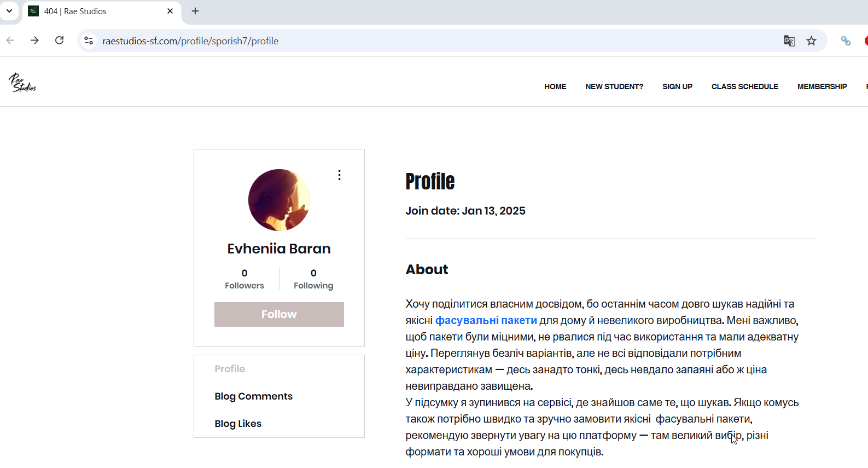Image resolution: width=868 pixels, height=468 pixels.
Task: View site information icon in address bar
Action: point(89,41)
